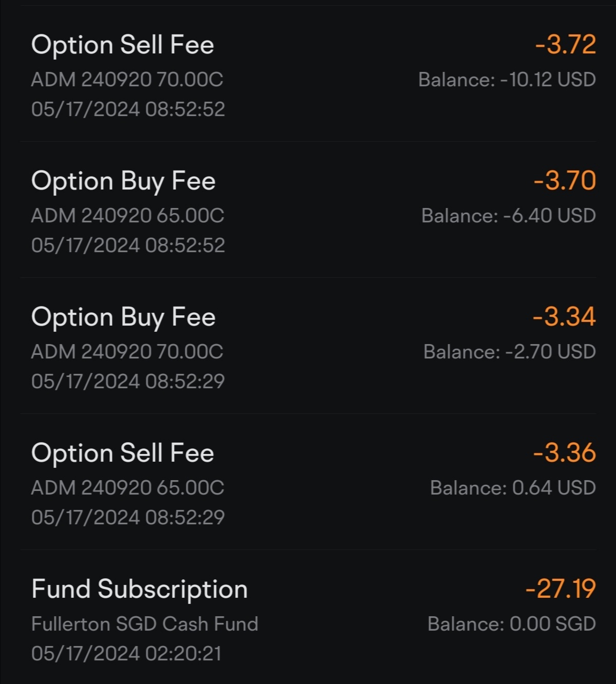Tap the 05/17/2024 08:52:29 buy fee timestamp
This screenshot has width=616, height=684.
click(128, 381)
